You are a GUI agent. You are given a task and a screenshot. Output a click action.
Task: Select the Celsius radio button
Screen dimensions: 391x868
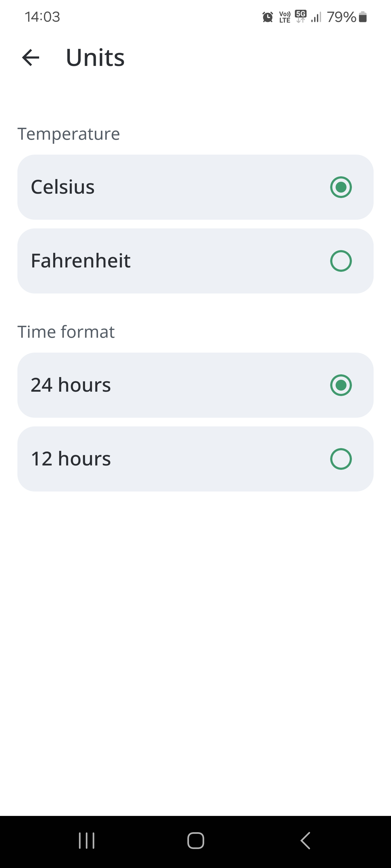click(x=341, y=187)
